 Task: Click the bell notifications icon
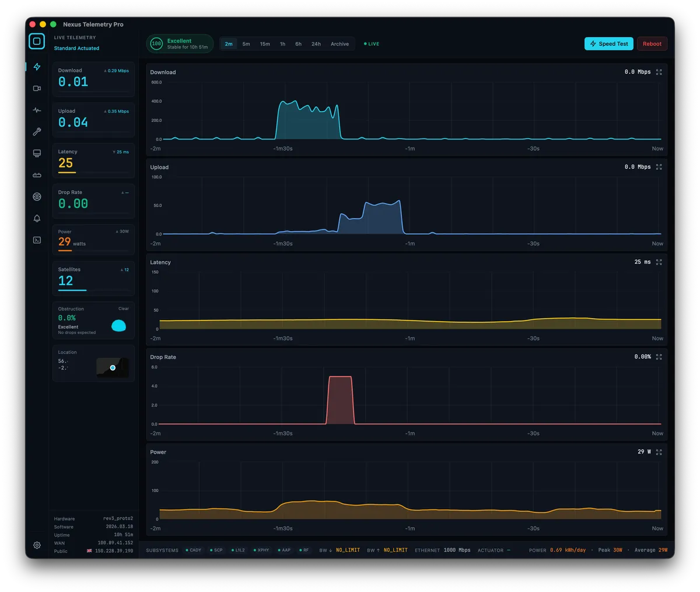click(37, 218)
